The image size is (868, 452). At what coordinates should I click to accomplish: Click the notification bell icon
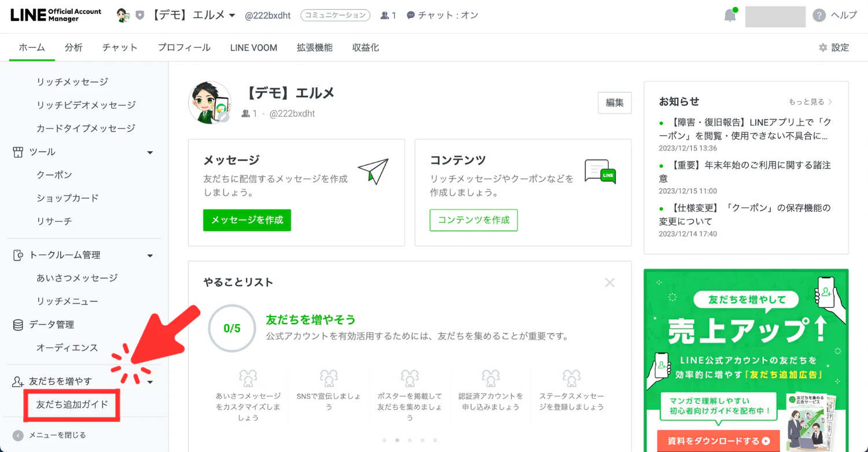pyautogui.click(x=730, y=16)
